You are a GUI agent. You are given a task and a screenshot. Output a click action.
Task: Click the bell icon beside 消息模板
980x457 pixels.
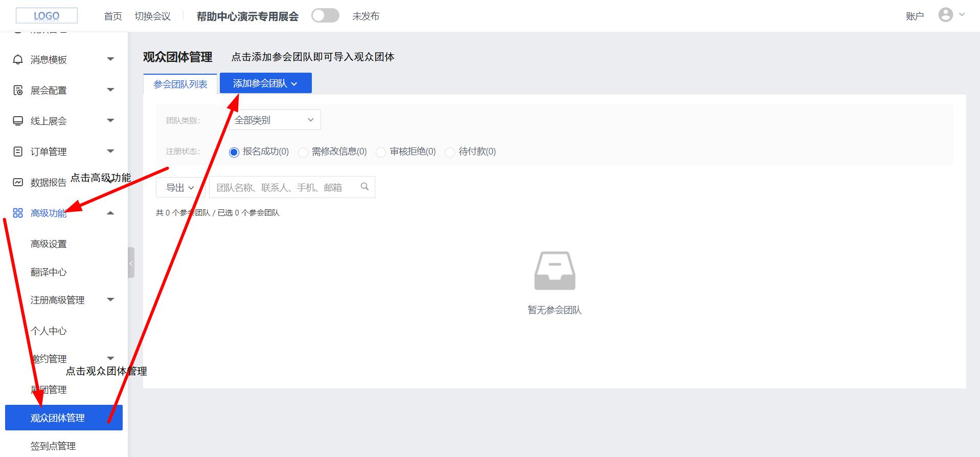[18, 60]
